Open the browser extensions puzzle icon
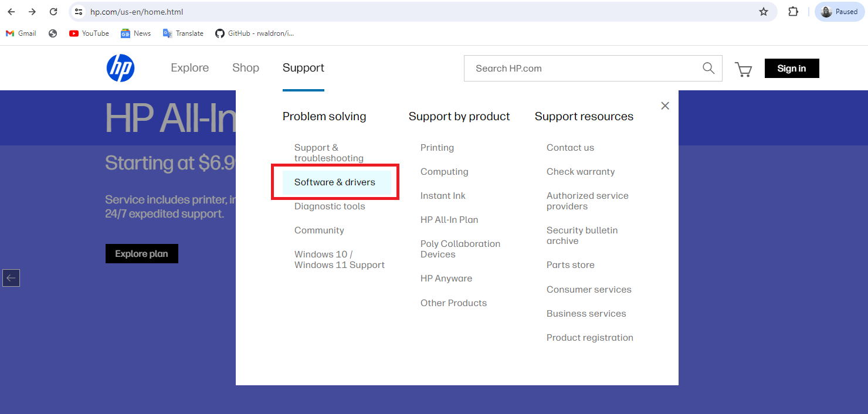 (x=793, y=12)
